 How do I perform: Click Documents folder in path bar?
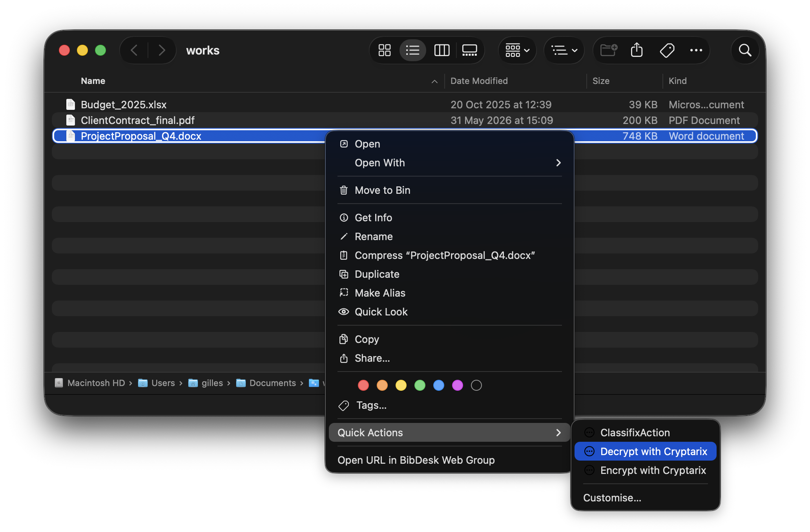[266, 383]
